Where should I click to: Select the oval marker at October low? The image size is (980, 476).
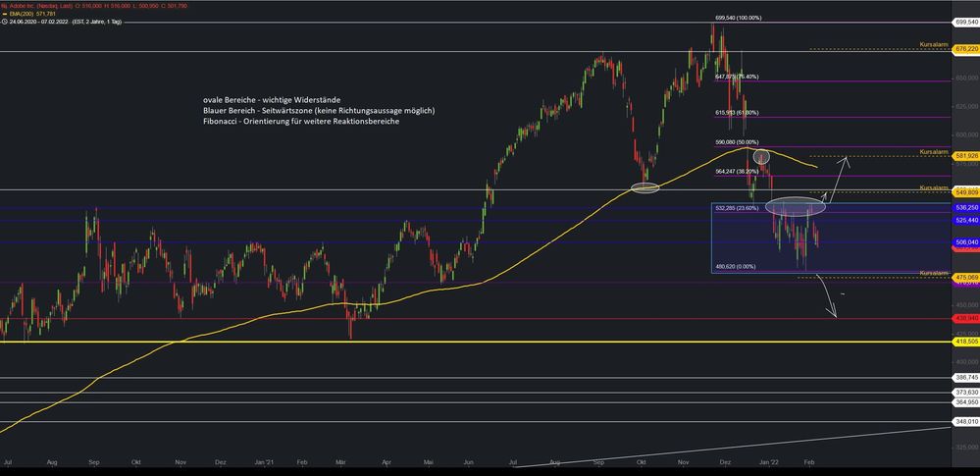click(x=645, y=187)
